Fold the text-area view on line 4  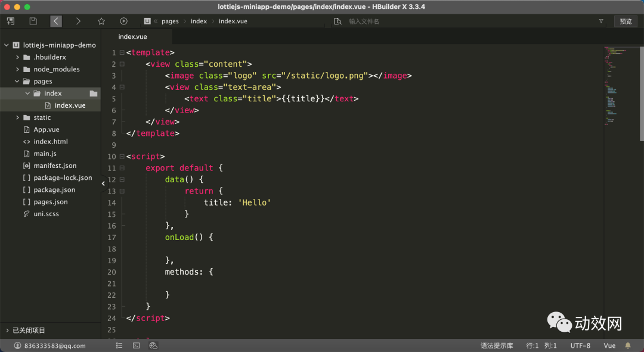coord(122,87)
